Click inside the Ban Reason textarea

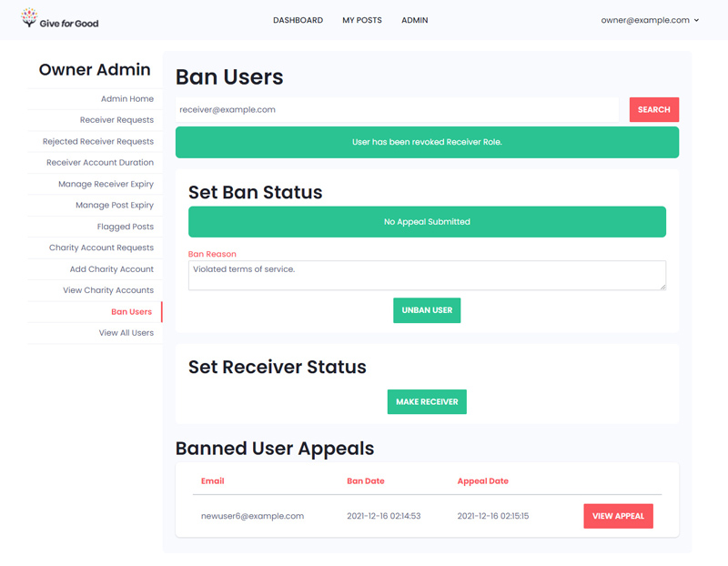(x=427, y=276)
